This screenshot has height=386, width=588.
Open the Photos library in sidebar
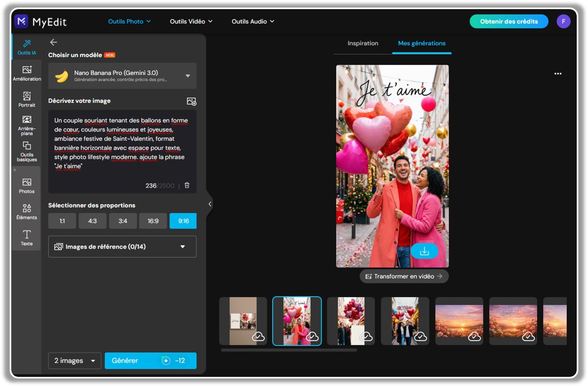coord(27,186)
